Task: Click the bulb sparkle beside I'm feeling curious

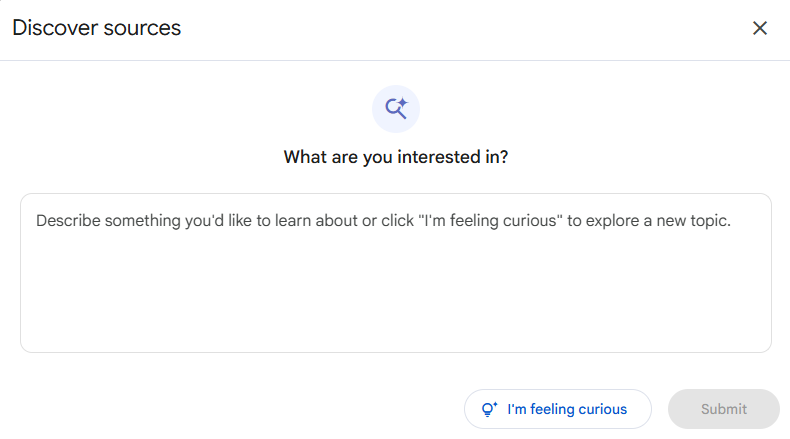Action: click(x=489, y=409)
